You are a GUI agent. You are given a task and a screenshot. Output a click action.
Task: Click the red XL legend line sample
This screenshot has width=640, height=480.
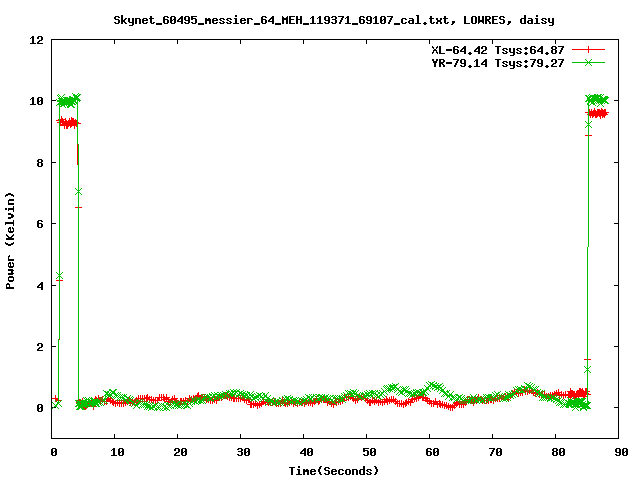[x=588, y=50]
